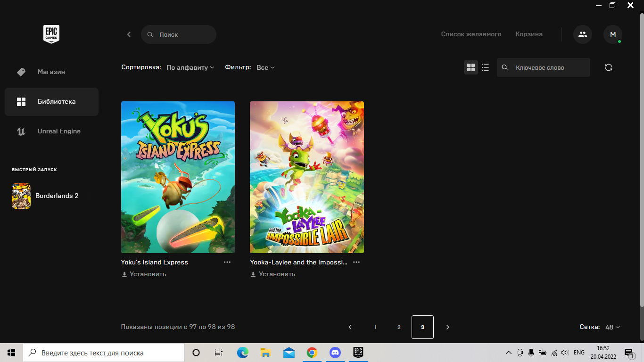Image resolution: width=644 pixels, height=362 pixels.
Task: Click the Windows taskbar search box
Action: click(x=104, y=353)
